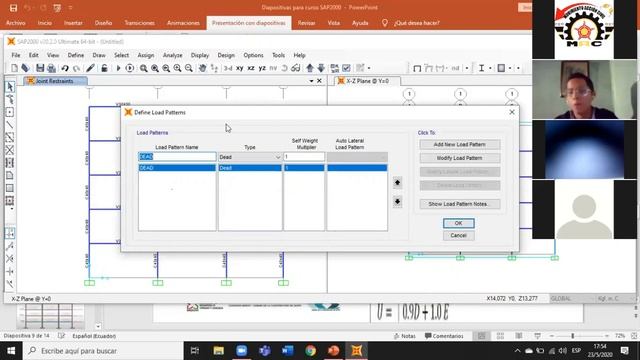Click the Notas button in PowerPoint status bar
Viewport: 640px width, 360px height.
pos(405,336)
